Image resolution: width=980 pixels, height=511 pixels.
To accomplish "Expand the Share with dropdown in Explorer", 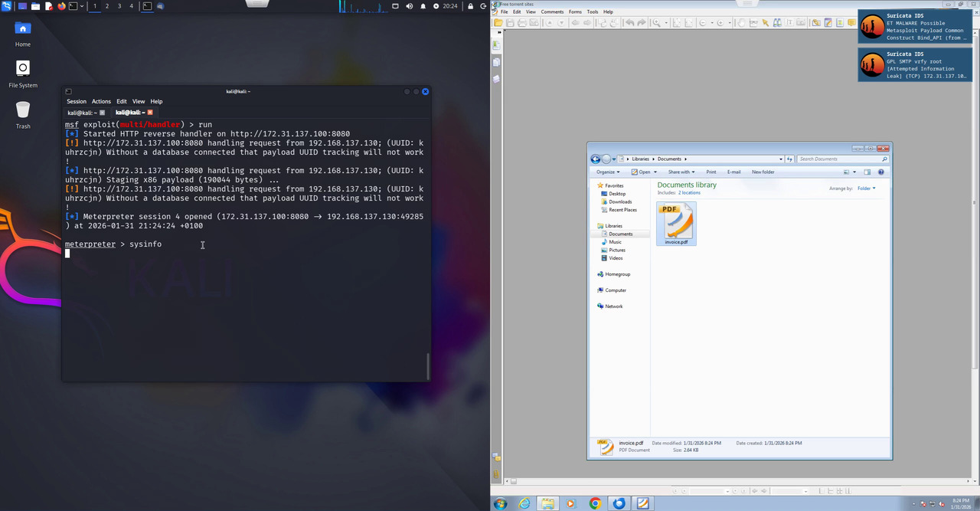I will 681,172.
